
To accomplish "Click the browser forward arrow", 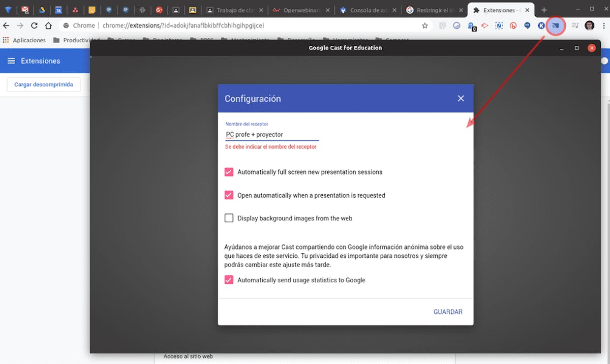I will 20,26.
